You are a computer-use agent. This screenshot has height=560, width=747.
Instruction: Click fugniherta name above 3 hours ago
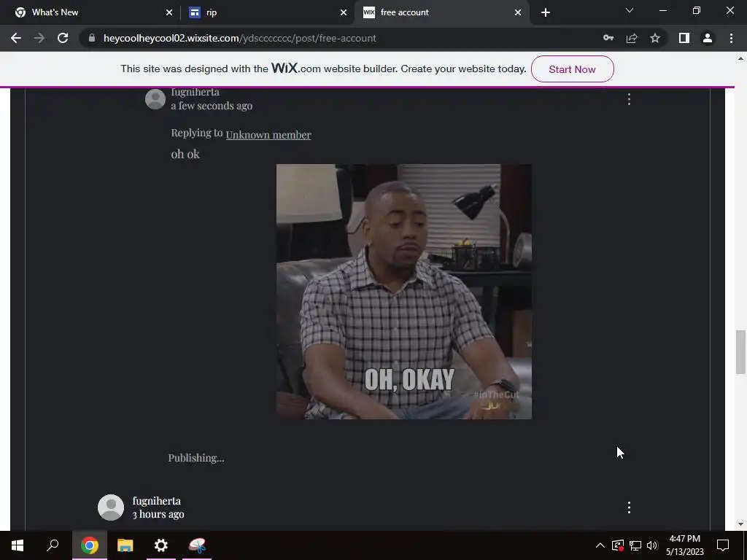[156, 501]
